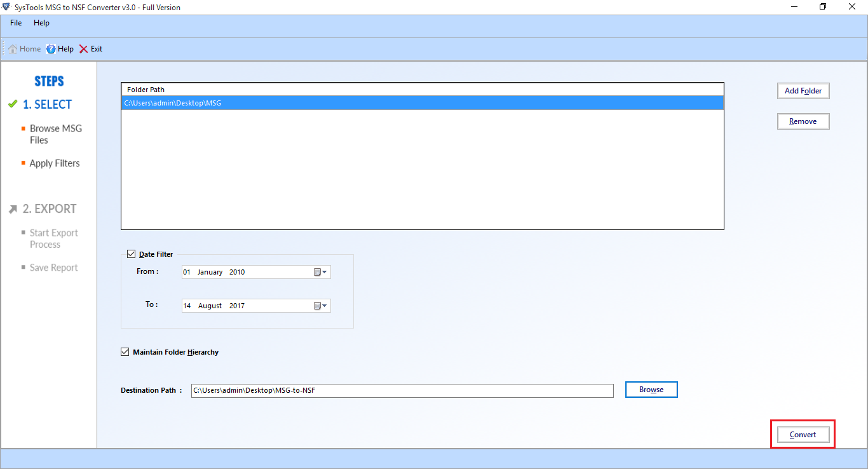
Task: Minimize the converter window
Action: [x=794, y=7]
